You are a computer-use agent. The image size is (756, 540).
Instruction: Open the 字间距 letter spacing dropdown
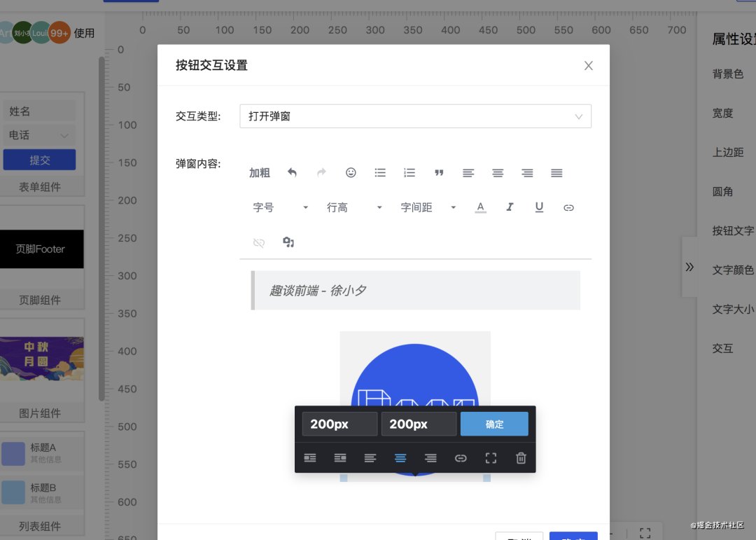point(428,207)
